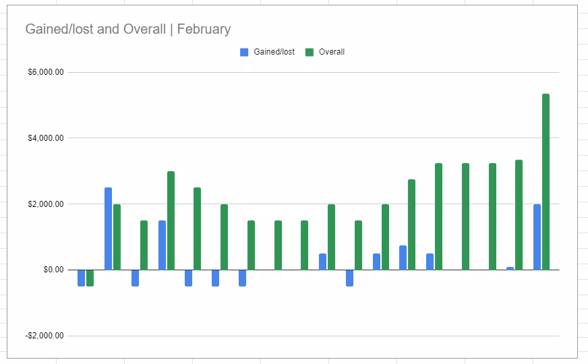Click the rightmost blue Gained/lost bar

click(537, 237)
